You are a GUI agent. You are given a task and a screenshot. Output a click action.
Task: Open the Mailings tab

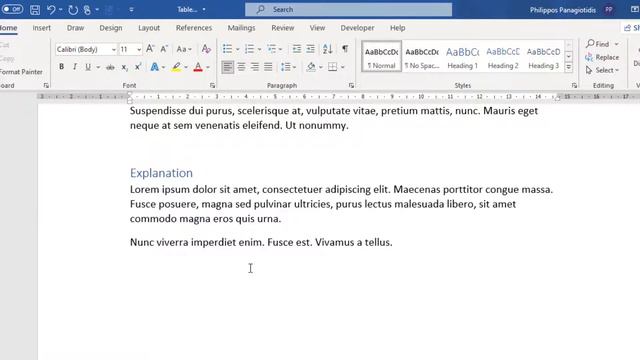(241, 28)
